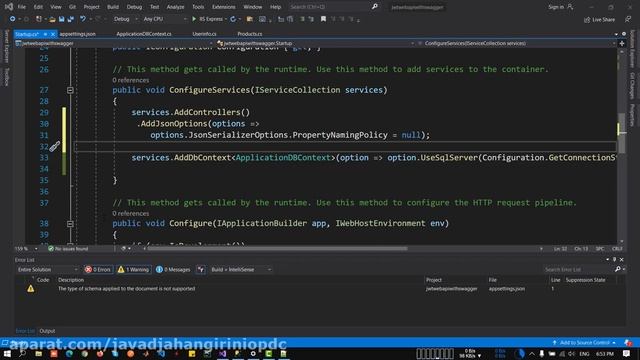
Task: Open the File menu
Action: 22,7
